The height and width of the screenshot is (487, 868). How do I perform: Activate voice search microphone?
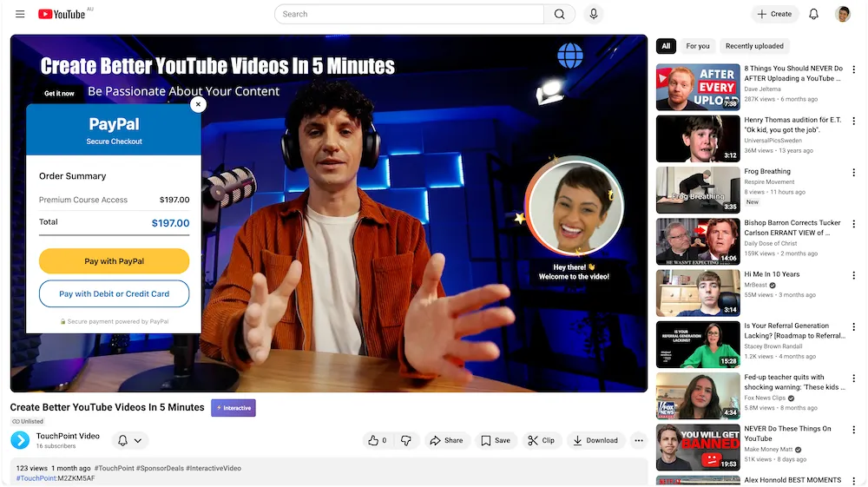(594, 14)
